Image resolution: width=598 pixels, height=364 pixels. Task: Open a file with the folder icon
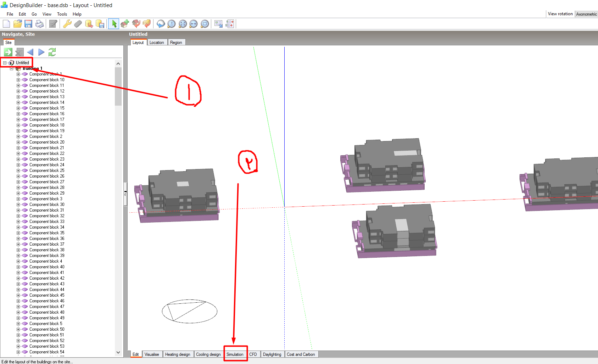18,24
